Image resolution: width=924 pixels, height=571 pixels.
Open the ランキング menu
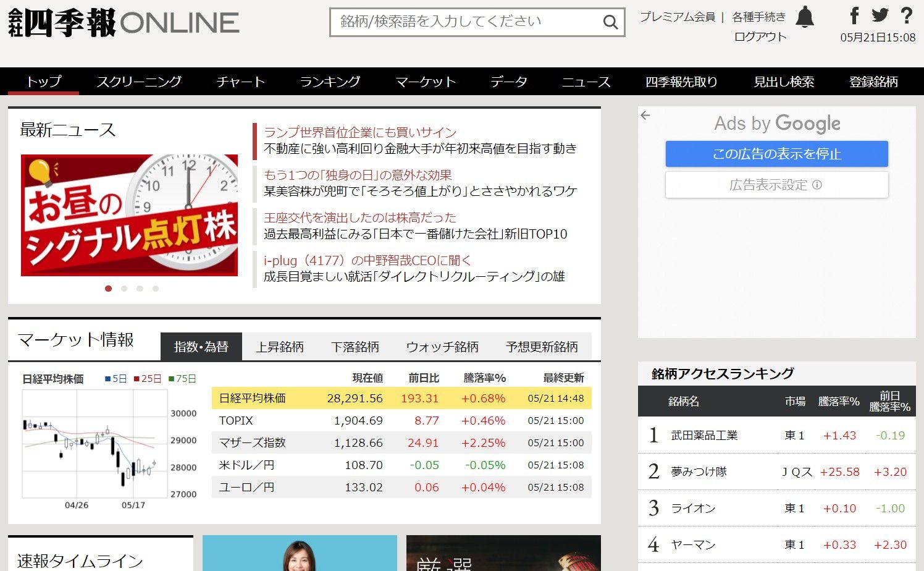point(329,81)
